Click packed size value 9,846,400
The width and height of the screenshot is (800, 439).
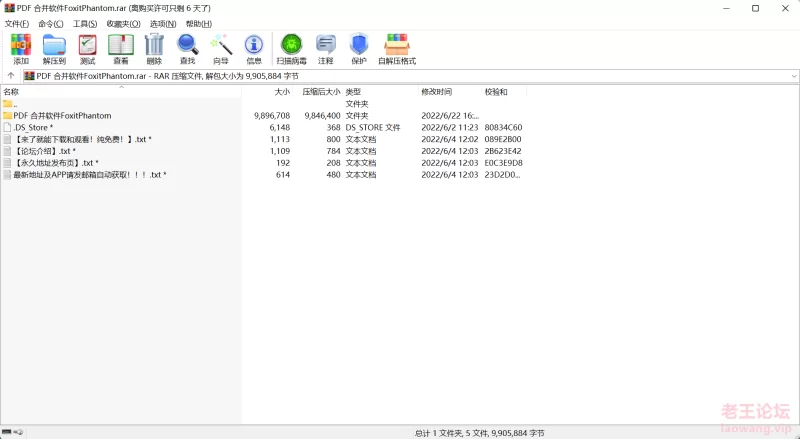click(x=322, y=115)
